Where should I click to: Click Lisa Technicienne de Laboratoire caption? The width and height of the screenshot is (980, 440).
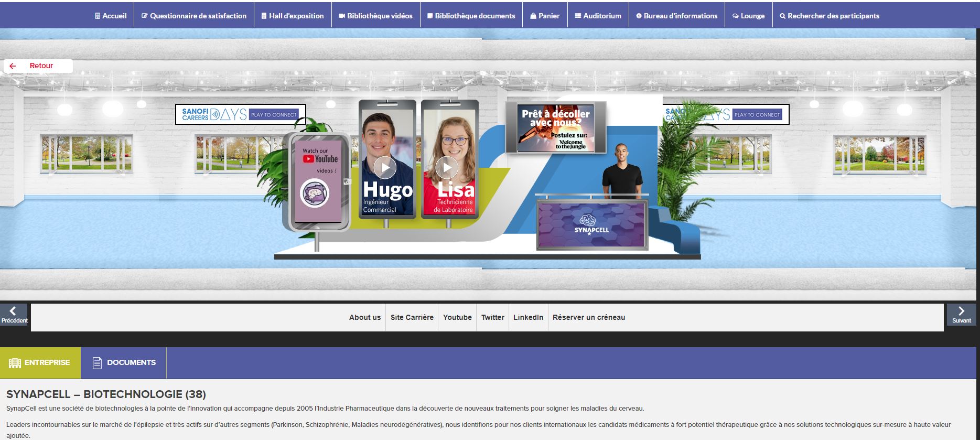[x=454, y=197]
